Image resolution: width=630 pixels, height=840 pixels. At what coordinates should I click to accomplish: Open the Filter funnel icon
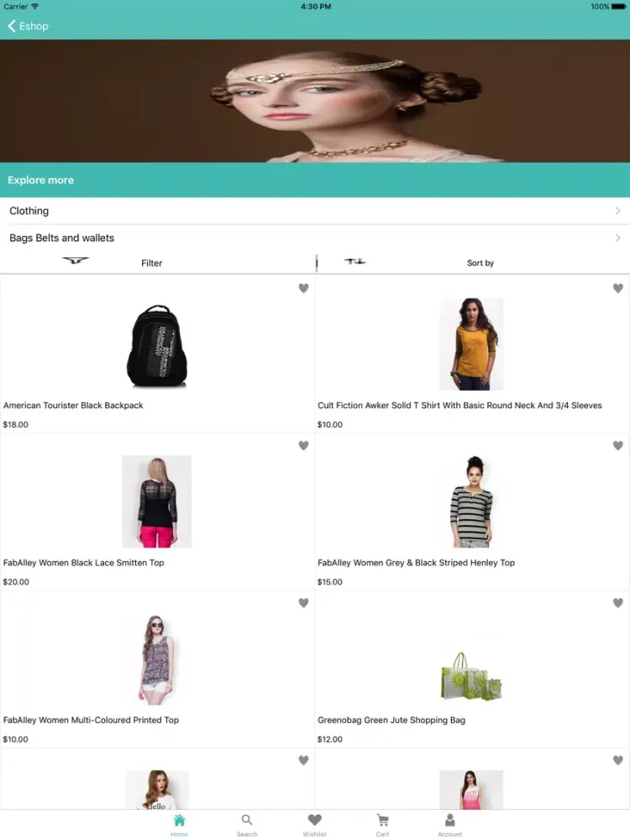[76, 261]
